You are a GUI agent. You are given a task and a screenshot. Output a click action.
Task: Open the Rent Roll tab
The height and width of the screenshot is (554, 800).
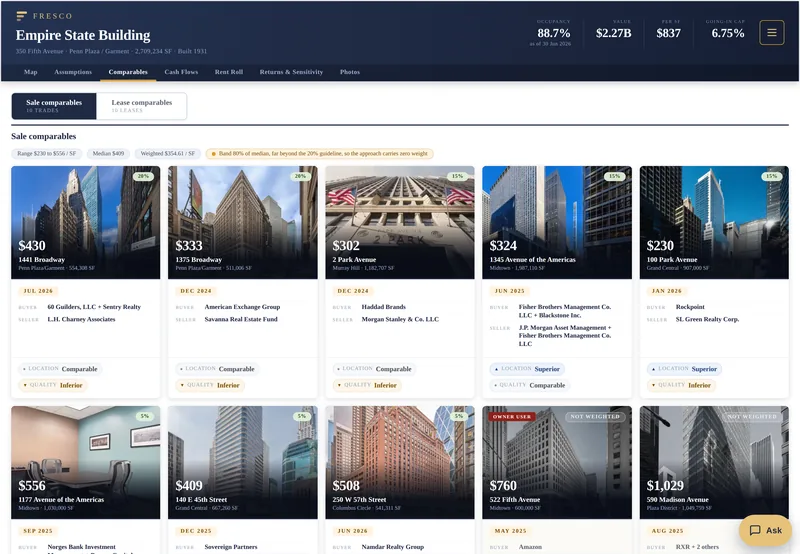tap(229, 72)
